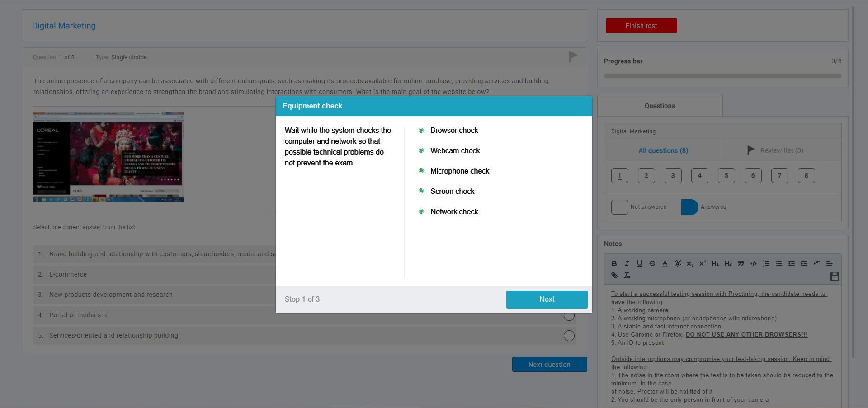Apply strikethrough text formatting
This screenshot has height=408, width=868.
click(x=652, y=263)
